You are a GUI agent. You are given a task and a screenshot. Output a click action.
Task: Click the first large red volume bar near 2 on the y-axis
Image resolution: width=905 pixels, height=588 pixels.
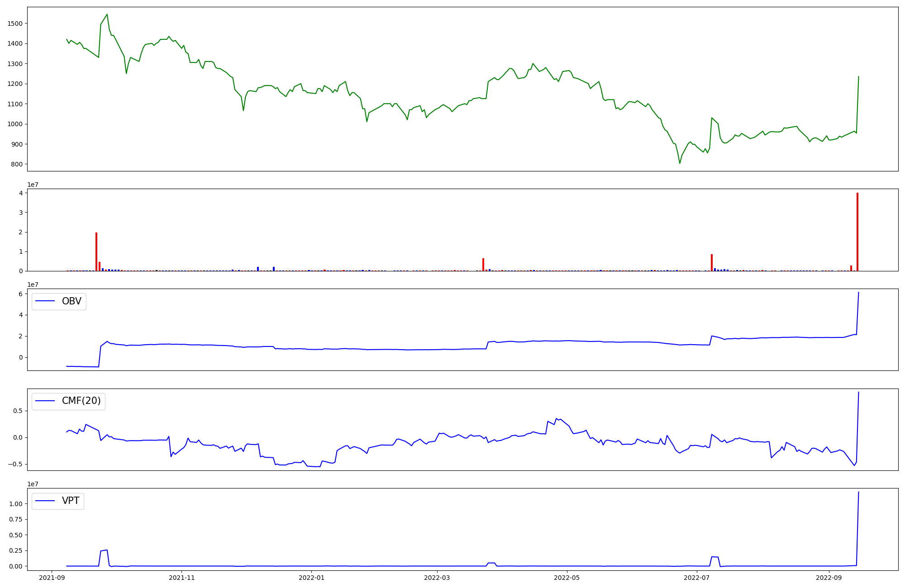tap(96, 251)
